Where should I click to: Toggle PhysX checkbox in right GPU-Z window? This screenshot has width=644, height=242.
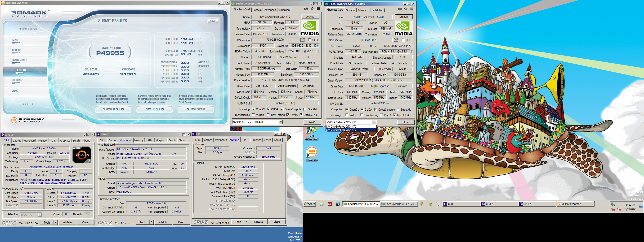381,115
